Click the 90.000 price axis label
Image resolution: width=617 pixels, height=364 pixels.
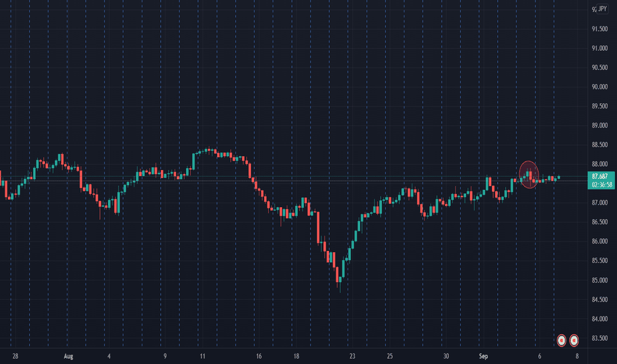600,87
